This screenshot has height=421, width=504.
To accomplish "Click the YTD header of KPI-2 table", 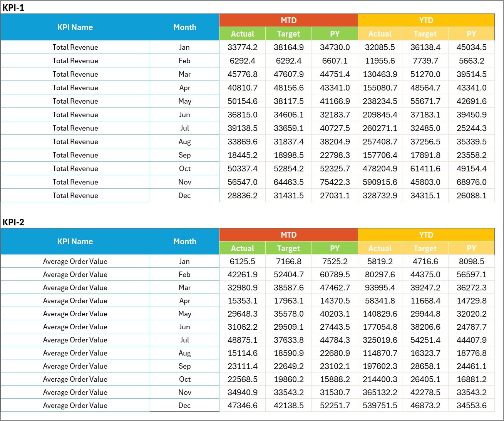I will 425,235.
